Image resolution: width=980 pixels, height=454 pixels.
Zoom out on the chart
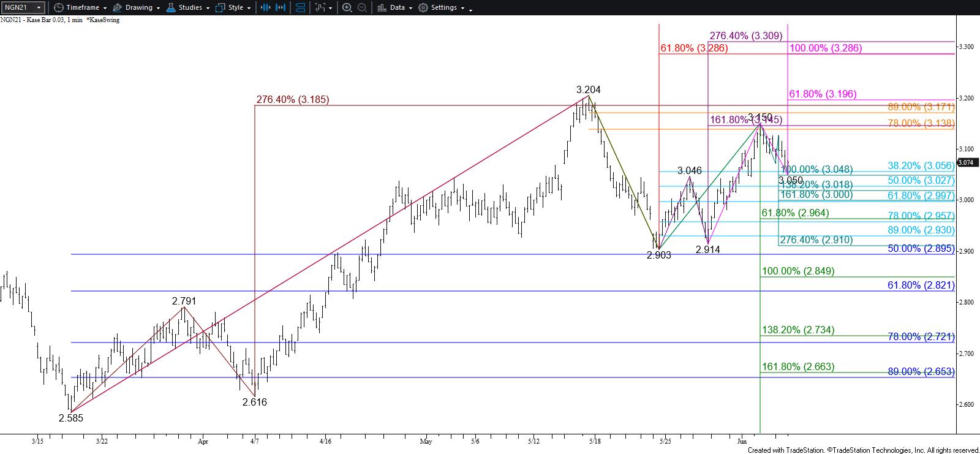tap(362, 7)
